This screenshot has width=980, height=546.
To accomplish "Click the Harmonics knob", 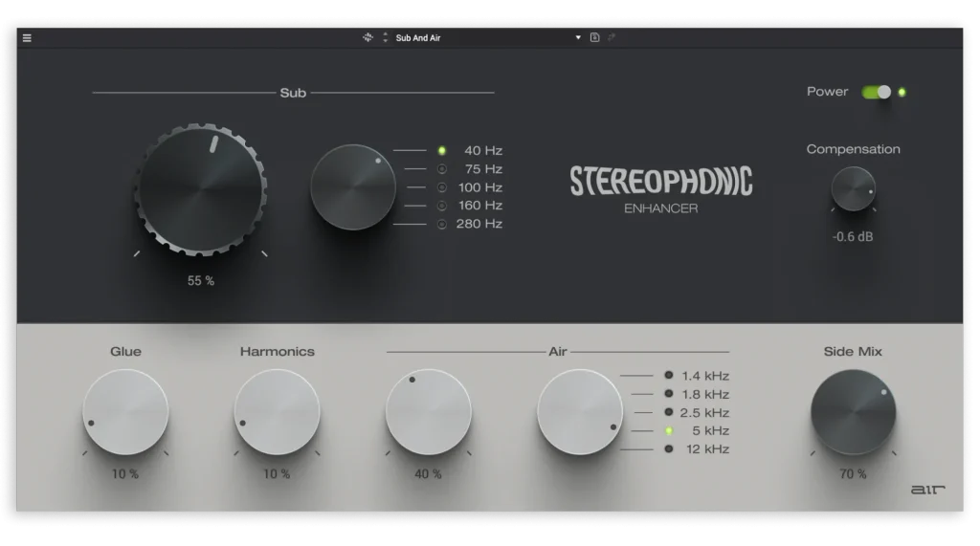I will pyautogui.click(x=277, y=412).
